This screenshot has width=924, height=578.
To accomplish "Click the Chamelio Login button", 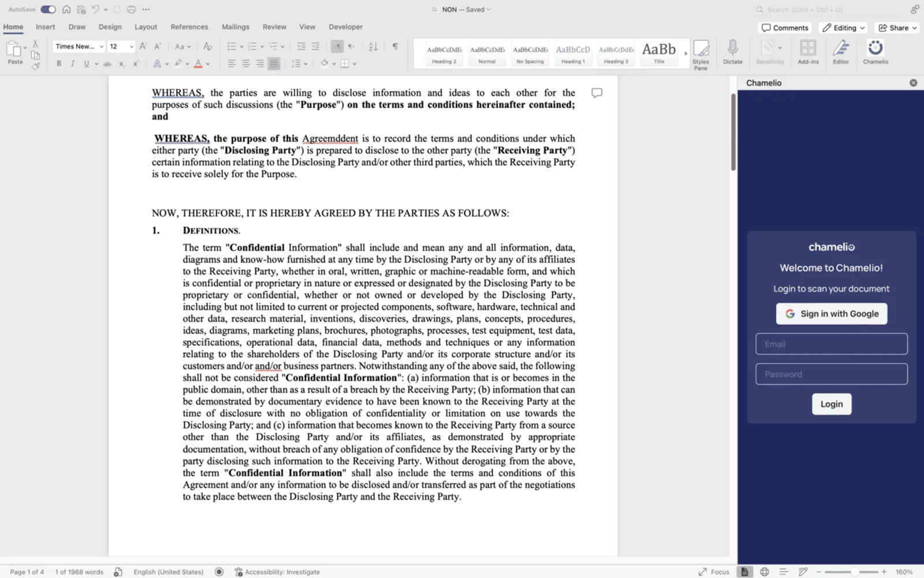I will [832, 404].
